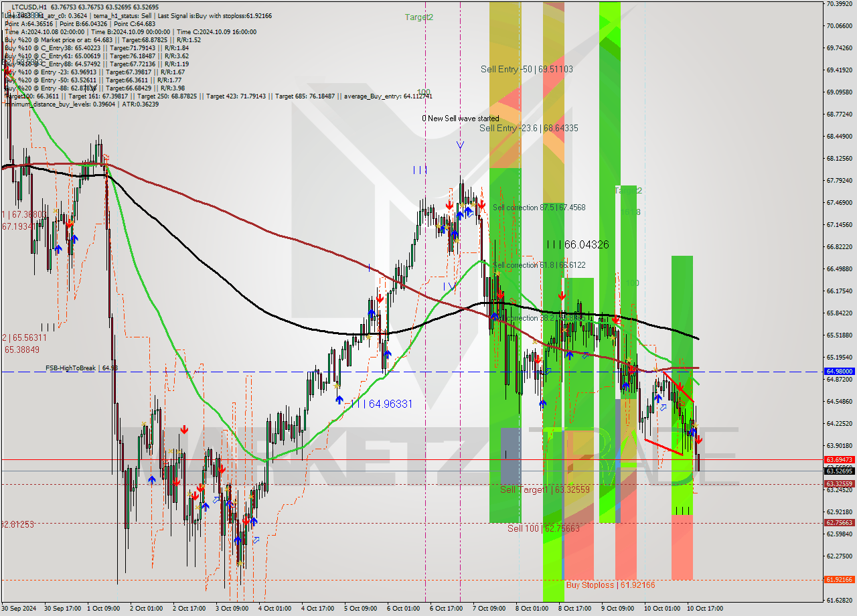The image size is (857, 616).
Task: Click the 61.92166 stoploss price tag
Action: click(x=840, y=579)
